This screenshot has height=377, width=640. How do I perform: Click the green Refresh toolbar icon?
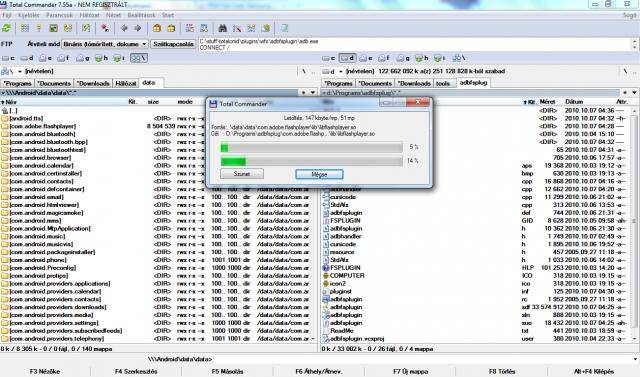pyautogui.click(x=7, y=28)
